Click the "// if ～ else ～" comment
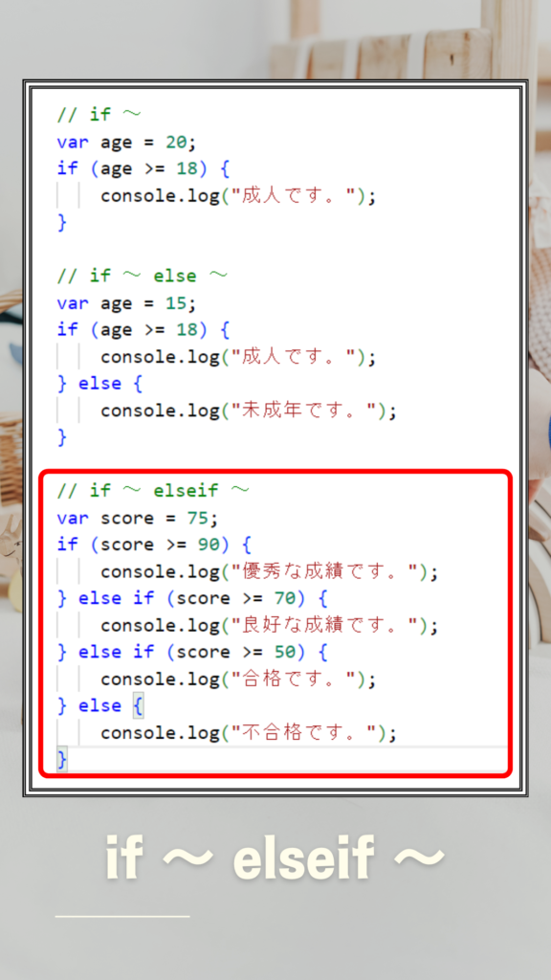The image size is (551, 980). (143, 276)
